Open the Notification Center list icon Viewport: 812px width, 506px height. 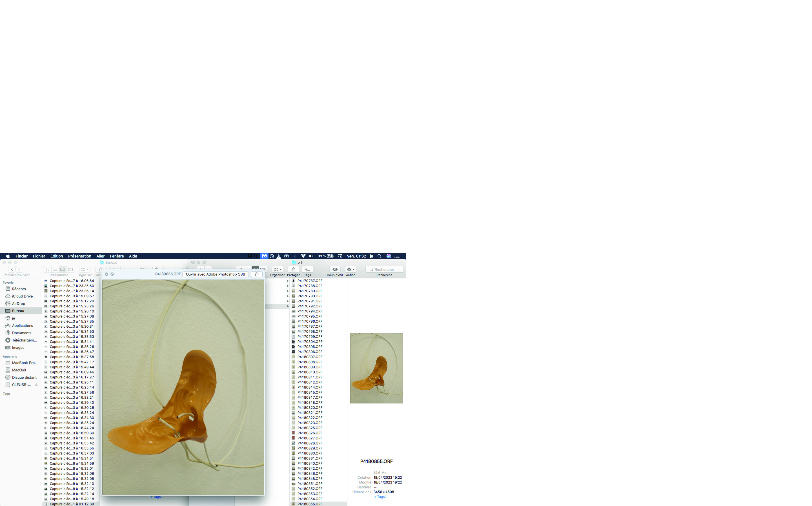397,256
